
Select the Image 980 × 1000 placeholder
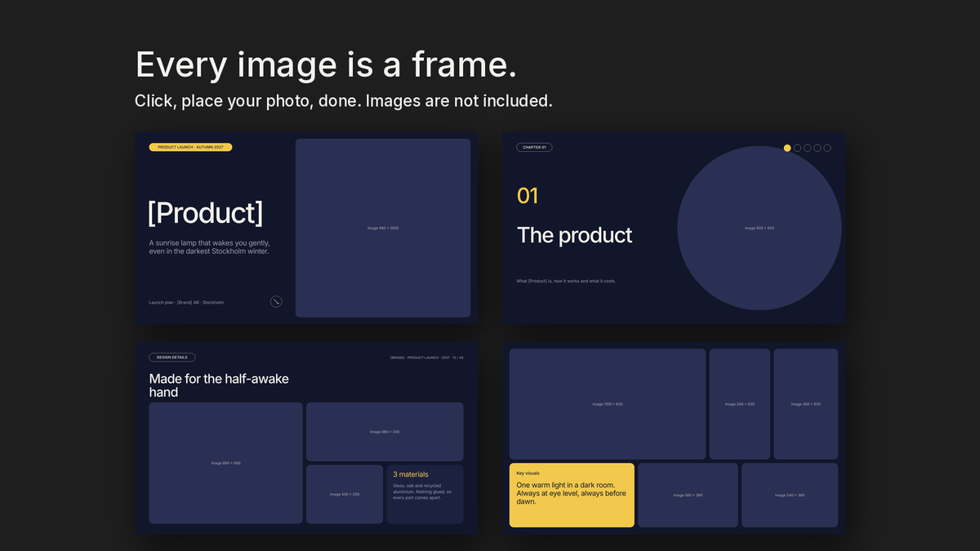[383, 228]
